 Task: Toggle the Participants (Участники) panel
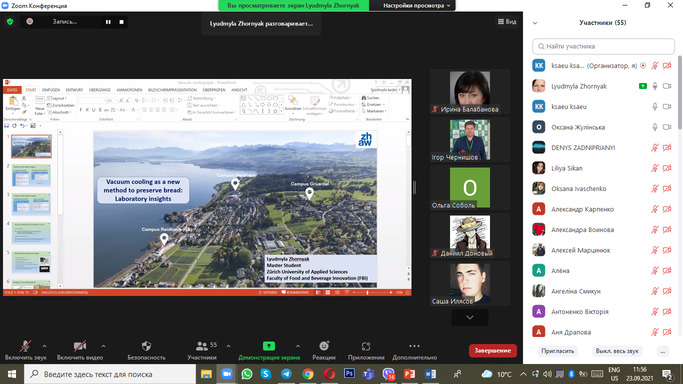tap(202, 346)
